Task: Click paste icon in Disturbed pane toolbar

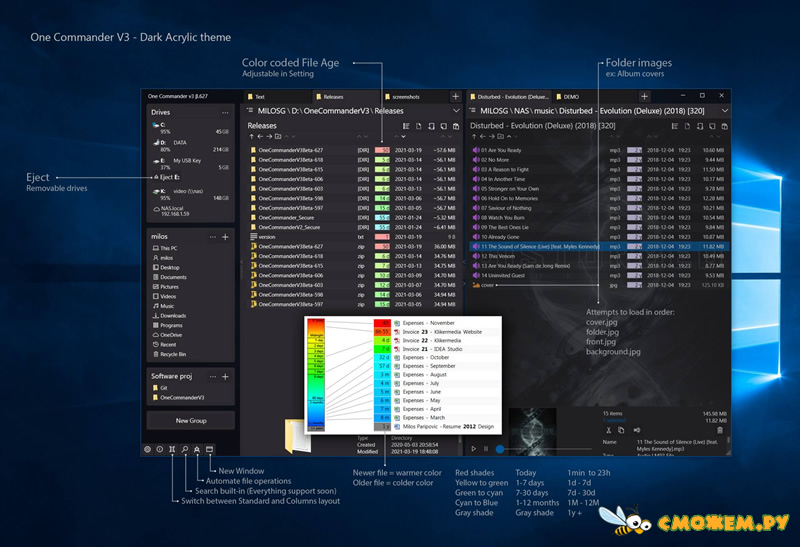Action: coord(724,126)
